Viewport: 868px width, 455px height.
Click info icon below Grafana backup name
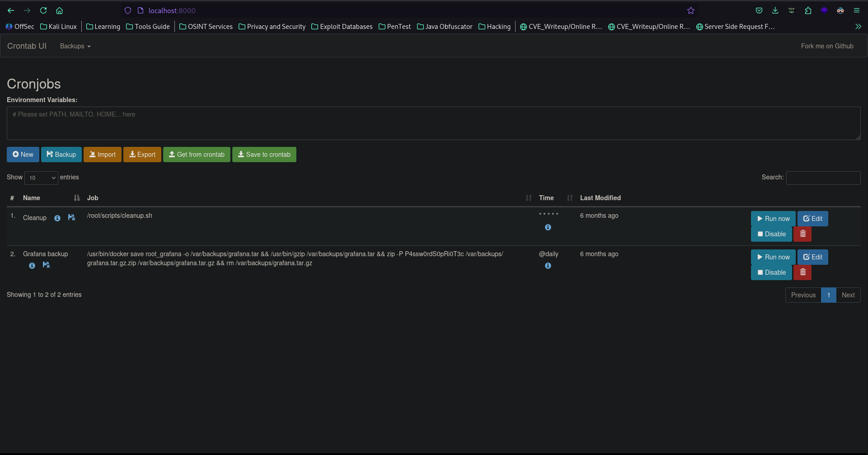[x=32, y=266]
